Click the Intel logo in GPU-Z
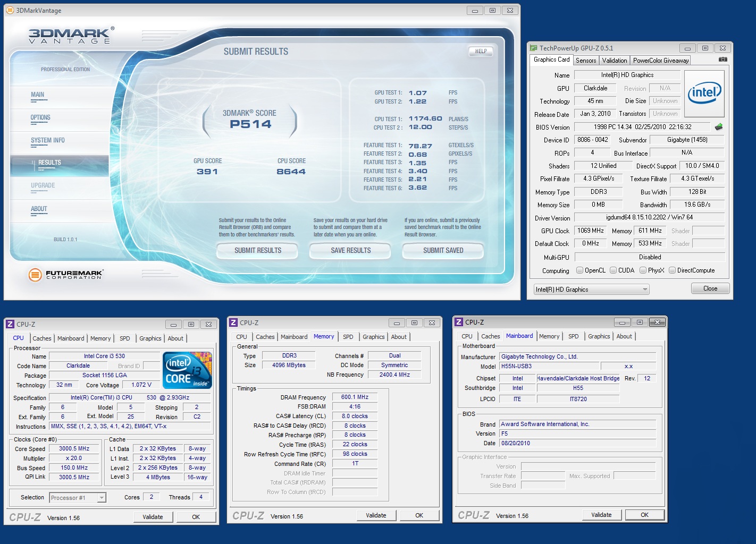This screenshot has width=756, height=544. (x=704, y=93)
